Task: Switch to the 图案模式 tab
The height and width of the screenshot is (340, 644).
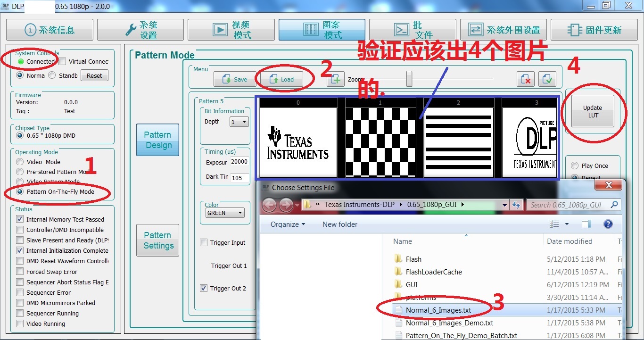Action: (322, 30)
